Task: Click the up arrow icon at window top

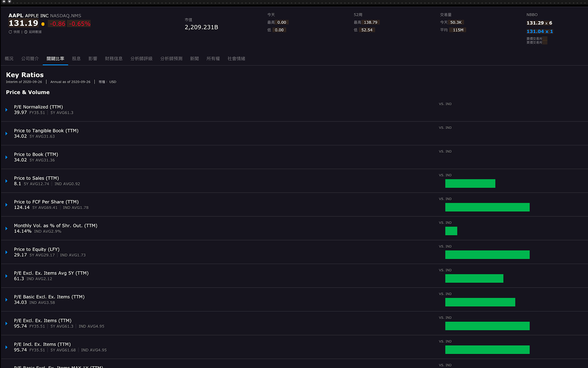Action: [4, 2]
